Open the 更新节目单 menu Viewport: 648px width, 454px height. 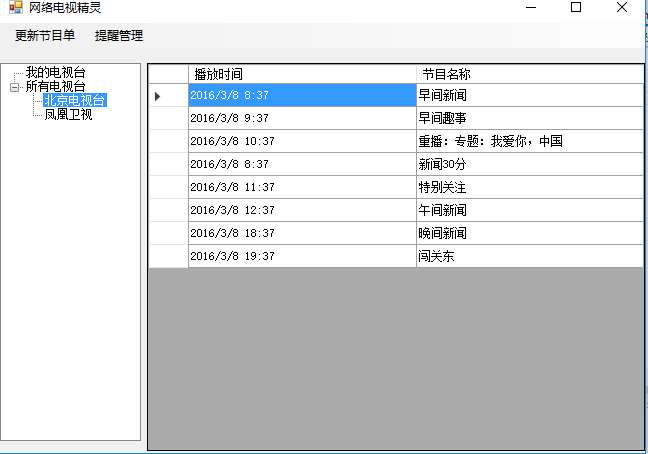(45, 36)
